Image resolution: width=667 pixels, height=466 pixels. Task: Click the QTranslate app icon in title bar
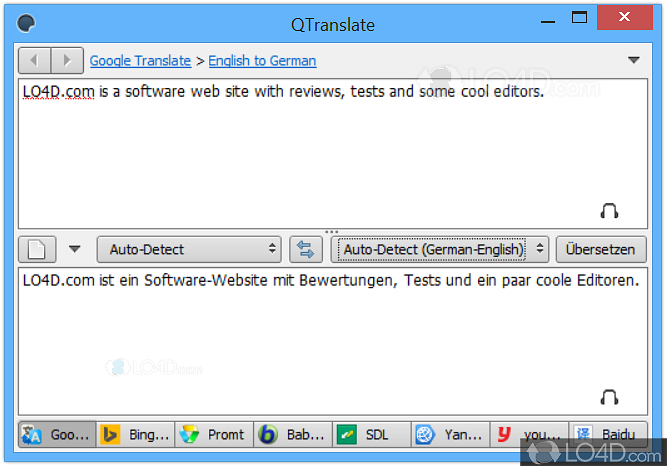26,23
